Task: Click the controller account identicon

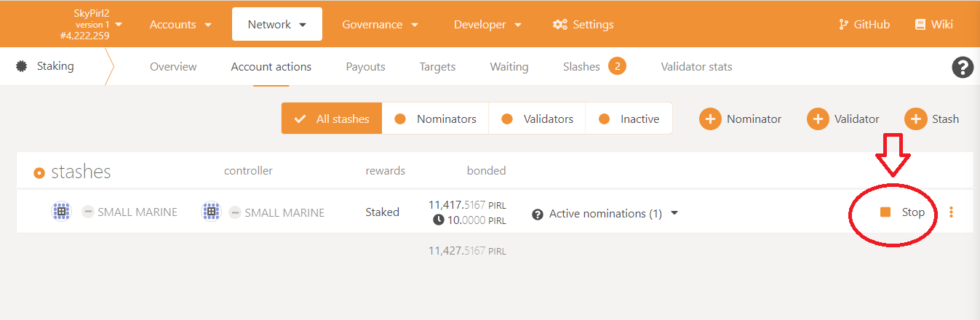Action: 211,212
